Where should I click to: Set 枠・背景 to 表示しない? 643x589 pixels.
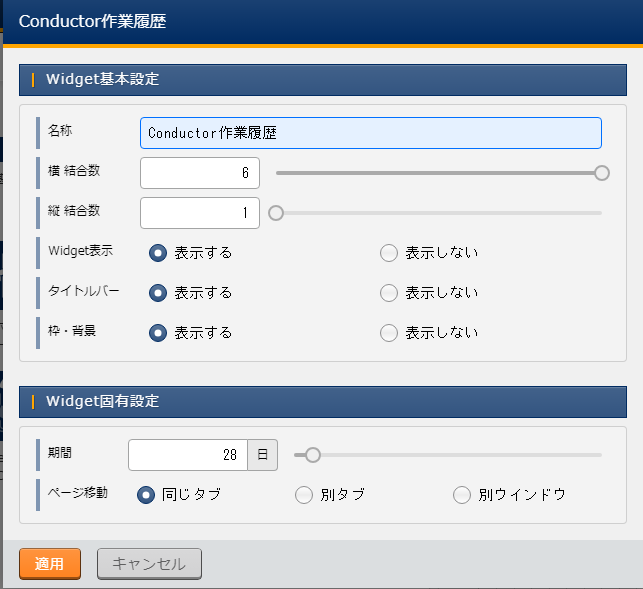(389, 333)
